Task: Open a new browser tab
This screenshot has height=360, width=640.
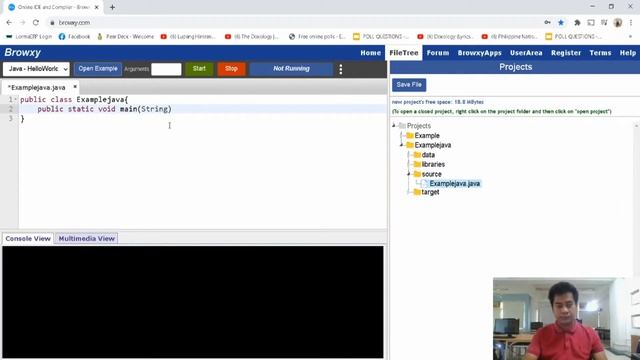Action: click(x=112, y=7)
